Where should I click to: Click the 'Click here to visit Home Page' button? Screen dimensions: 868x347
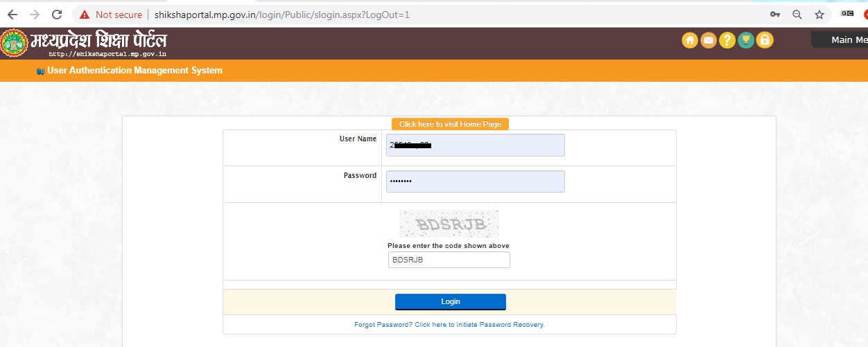pyautogui.click(x=450, y=124)
